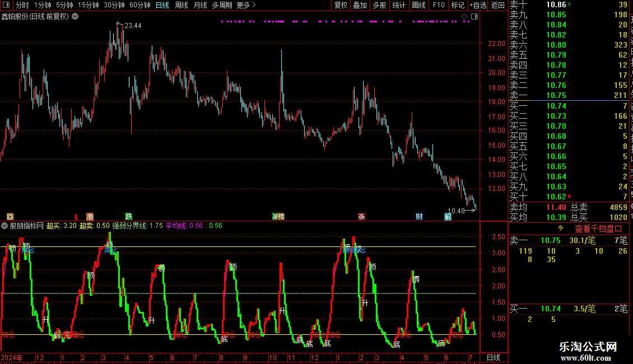Select the 日线 daily period tab

click(162, 5)
